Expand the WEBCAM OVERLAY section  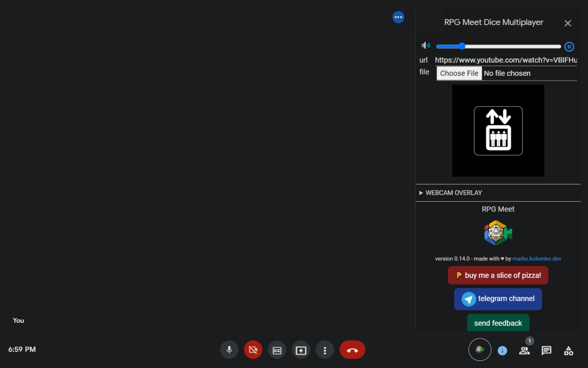pos(498,193)
